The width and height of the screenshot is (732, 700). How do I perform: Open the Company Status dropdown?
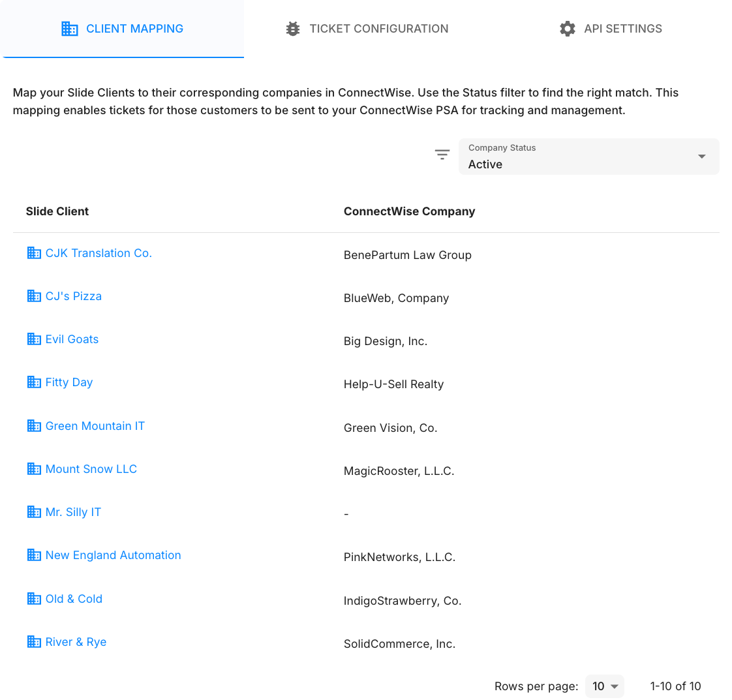[x=581, y=157]
